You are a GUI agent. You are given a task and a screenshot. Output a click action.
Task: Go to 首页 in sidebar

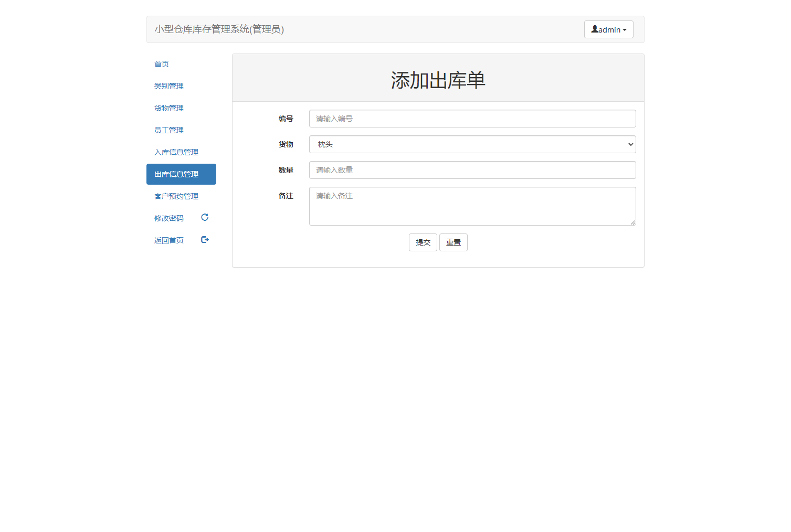162,64
